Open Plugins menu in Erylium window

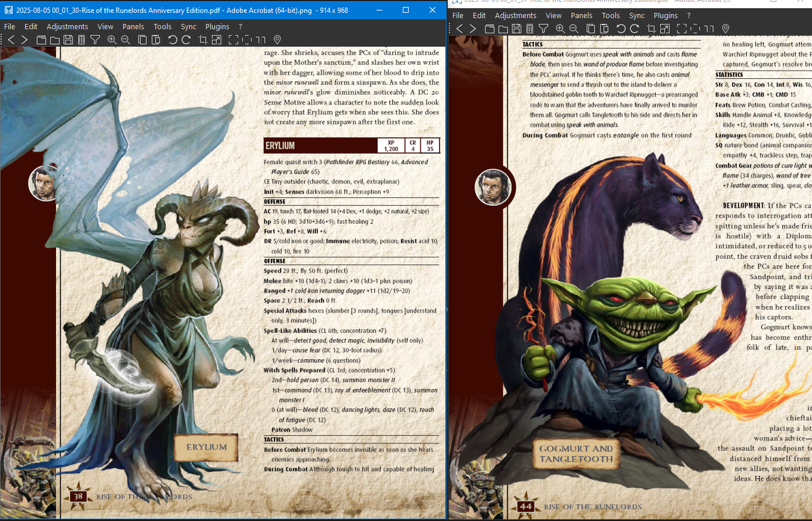pyautogui.click(x=217, y=26)
